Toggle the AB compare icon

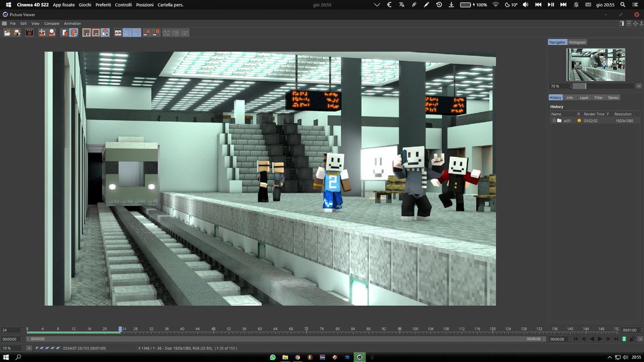[119, 32]
